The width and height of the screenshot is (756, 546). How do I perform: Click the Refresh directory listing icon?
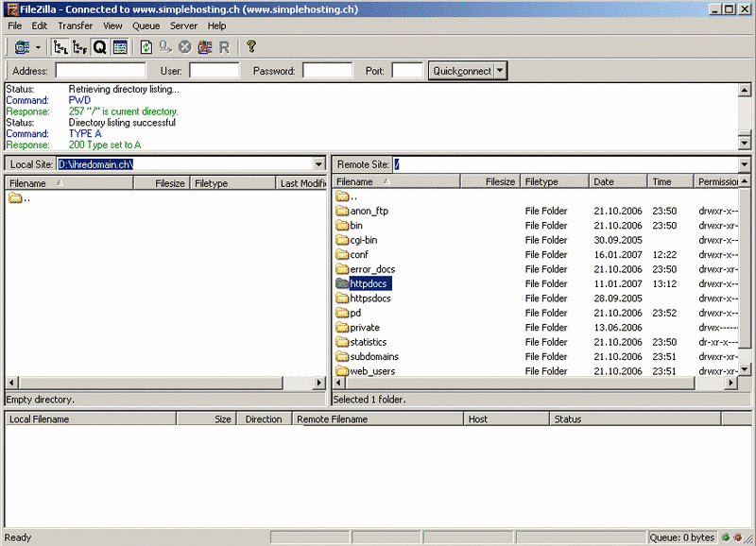point(146,47)
